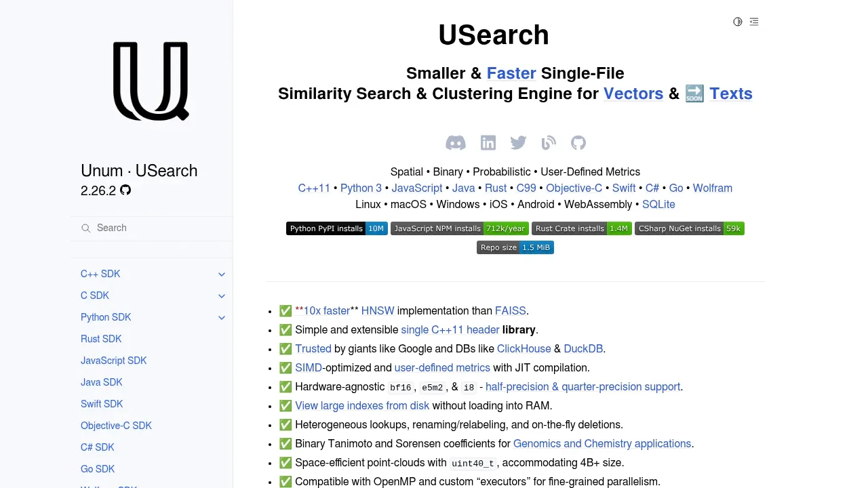868x488 pixels.
Task: Click Rust Crate installs badge
Action: [x=582, y=228]
